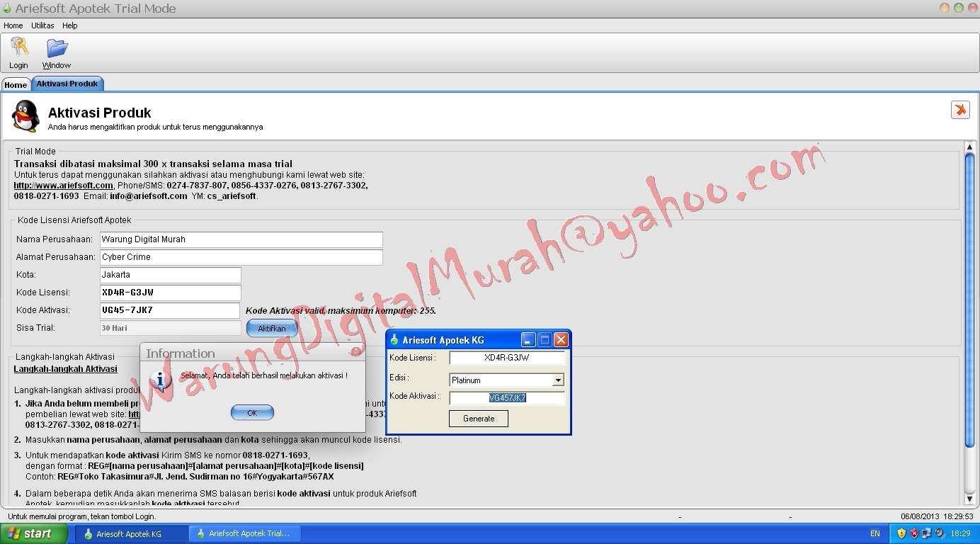980x544 pixels.
Task: Click the taskbar clock showing 18:29
Action: pyautogui.click(x=960, y=533)
